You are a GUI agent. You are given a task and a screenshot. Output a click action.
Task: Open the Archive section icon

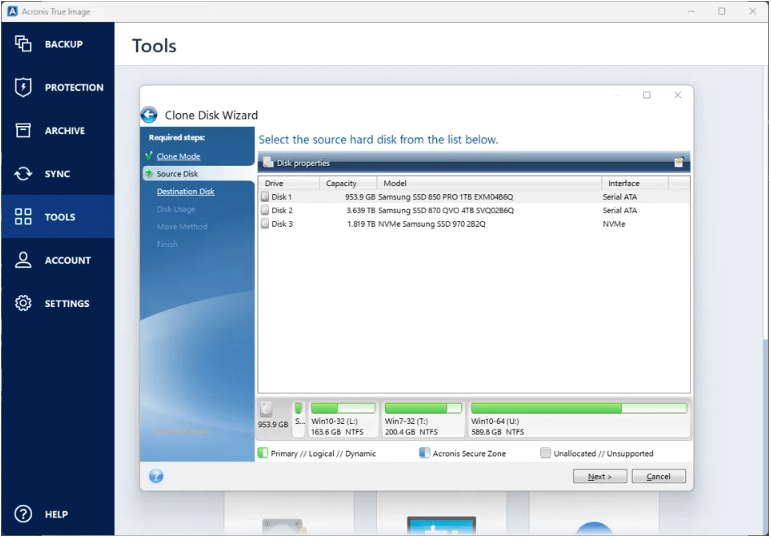pos(23,131)
